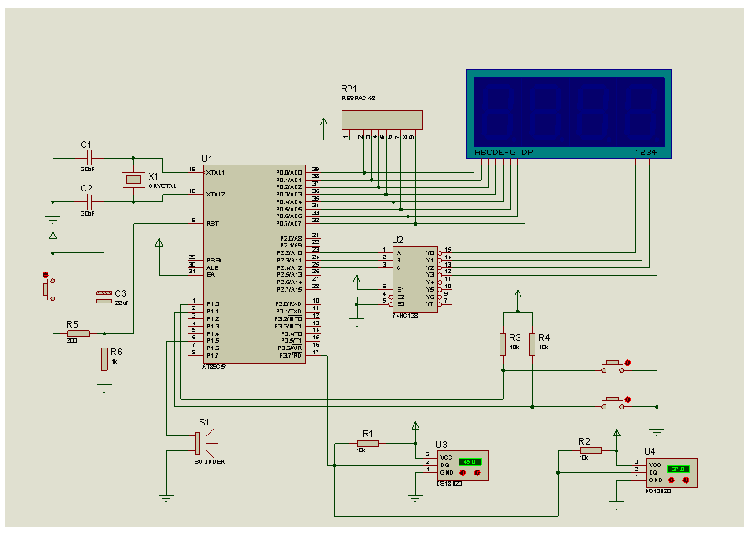The image size is (756, 539).
Task: Click the LS1 sounder buzzer symbol
Action: (198, 443)
